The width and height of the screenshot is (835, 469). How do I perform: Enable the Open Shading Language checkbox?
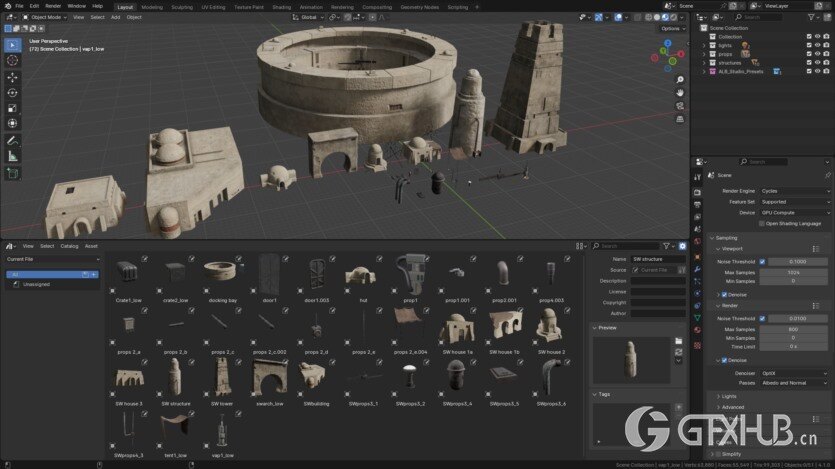[x=762, y=224]
